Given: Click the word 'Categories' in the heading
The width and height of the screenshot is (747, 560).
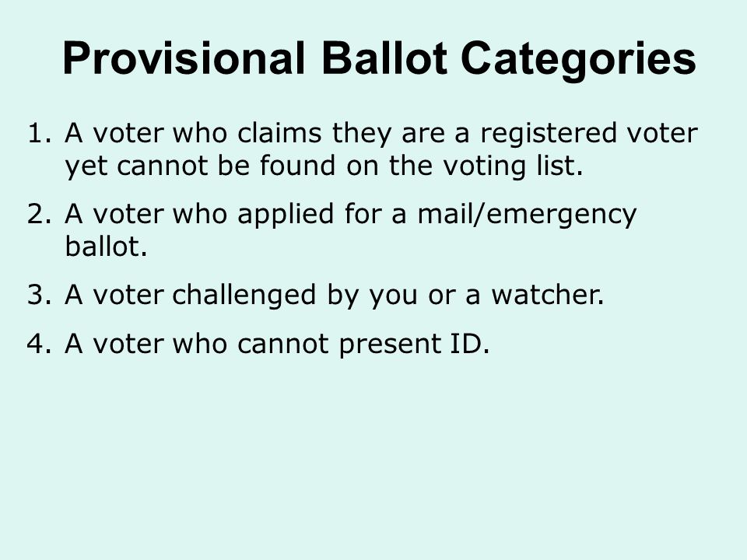Looking at the screenshot, I should click(578, 60).
